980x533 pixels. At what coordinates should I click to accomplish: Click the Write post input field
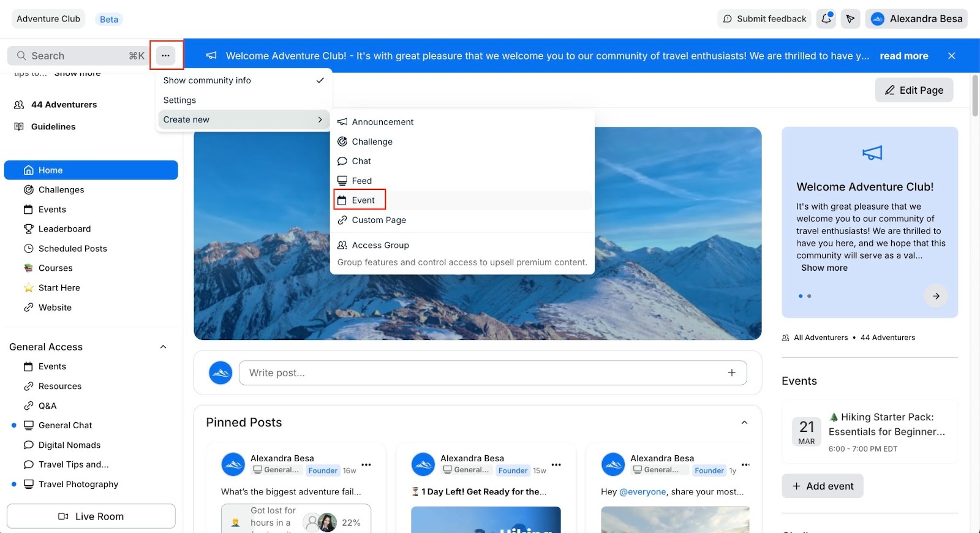tap(493, 372)
